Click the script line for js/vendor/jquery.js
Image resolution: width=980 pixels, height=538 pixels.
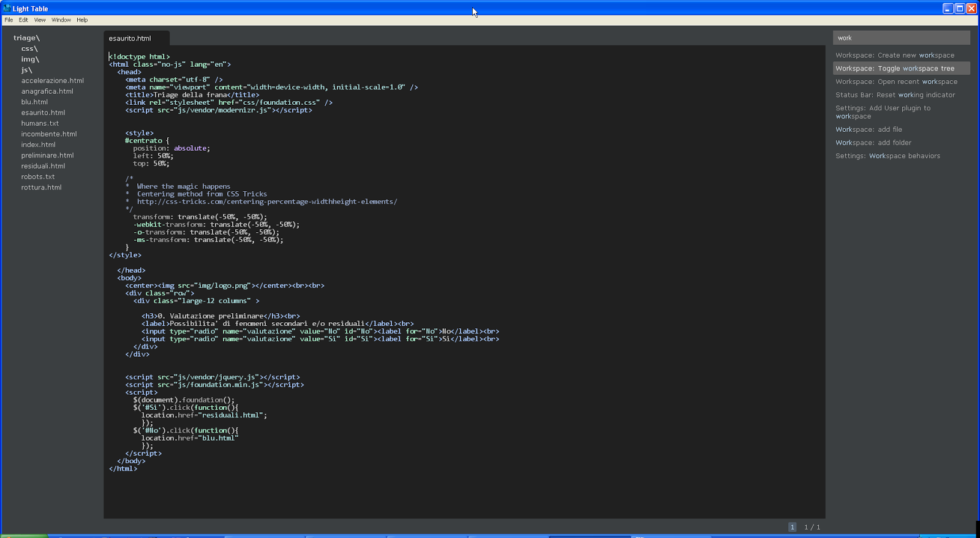tap(213, 377)
